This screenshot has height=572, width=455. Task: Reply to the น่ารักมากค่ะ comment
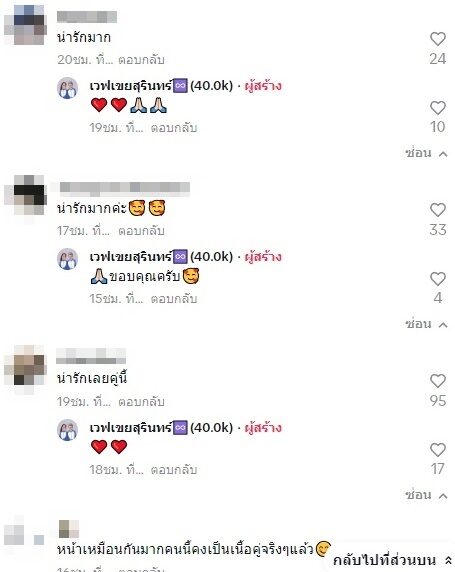[x=141, y=231]
